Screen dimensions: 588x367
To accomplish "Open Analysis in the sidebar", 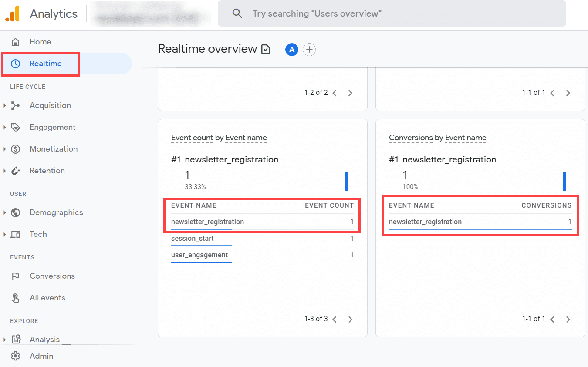I will pyautogui.click(x=44, y=340).
